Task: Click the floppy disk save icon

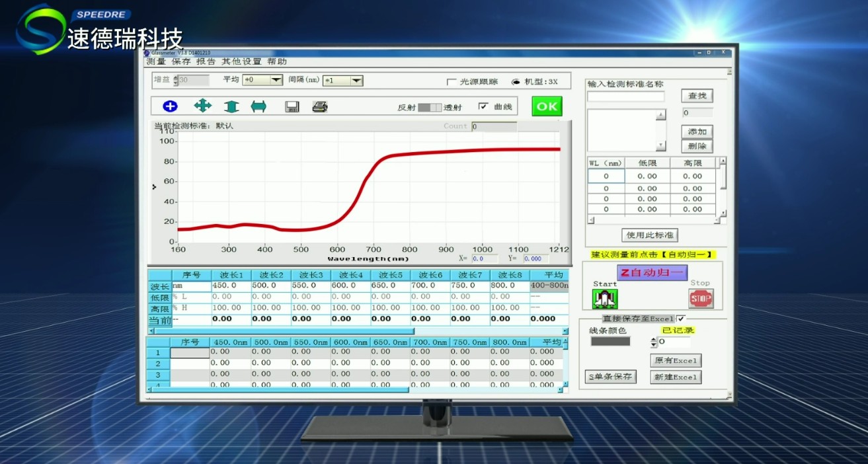Action: [x=292, y=106]
